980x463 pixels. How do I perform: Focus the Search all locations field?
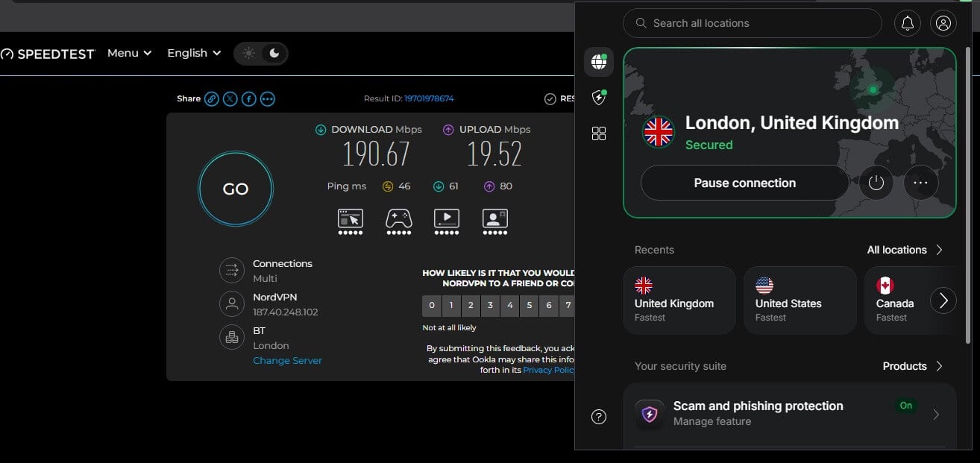[x=753, y=23]
